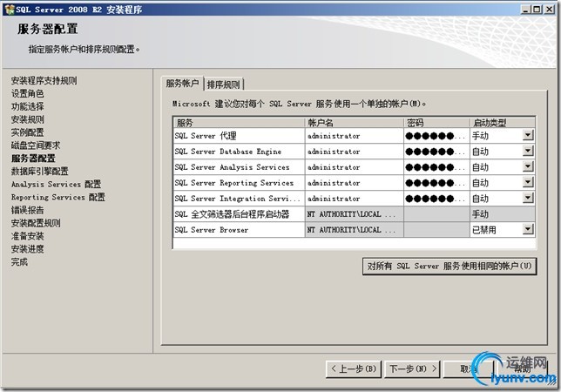Image resolution: width=561 pixels, height=392 pixels.
Task: Click 安装程序支持规则 step in sidebar
Action: pos(44,80)
